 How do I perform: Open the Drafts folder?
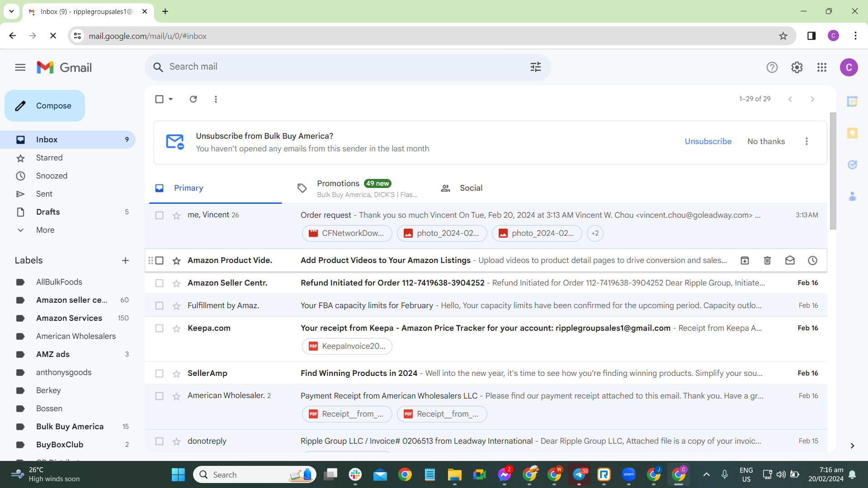[x=68, y=212]
